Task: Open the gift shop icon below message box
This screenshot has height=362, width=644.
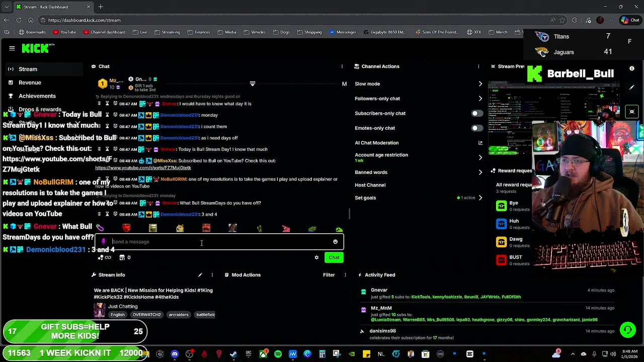Action: coord(122,257)
